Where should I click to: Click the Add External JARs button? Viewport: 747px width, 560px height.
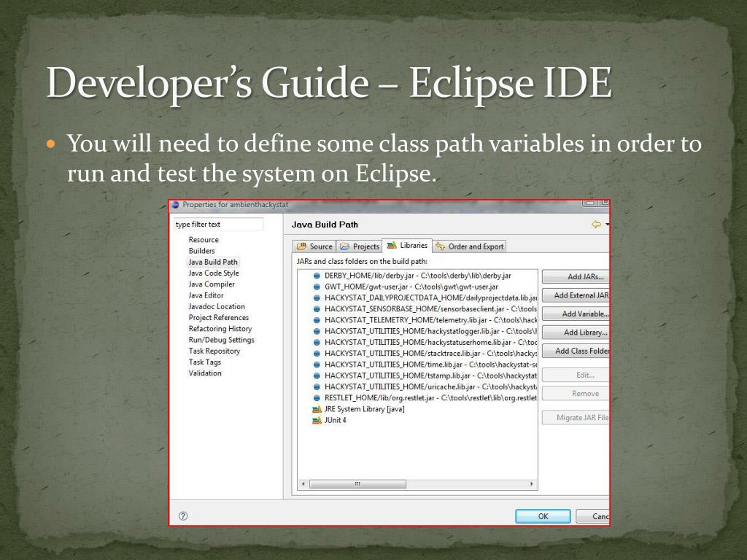[576, 295]
